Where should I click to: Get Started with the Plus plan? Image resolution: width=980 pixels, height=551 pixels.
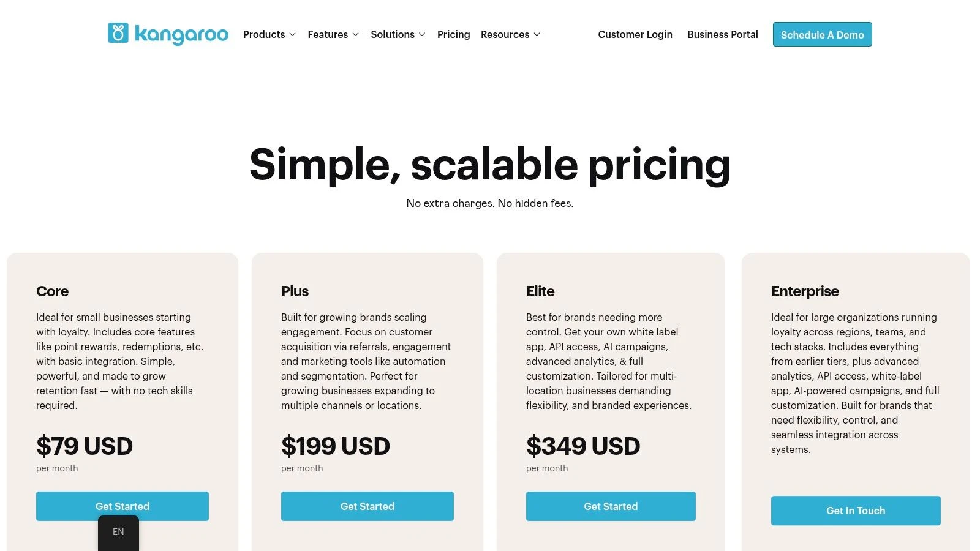pyautogui.click(x=367, y=506)
